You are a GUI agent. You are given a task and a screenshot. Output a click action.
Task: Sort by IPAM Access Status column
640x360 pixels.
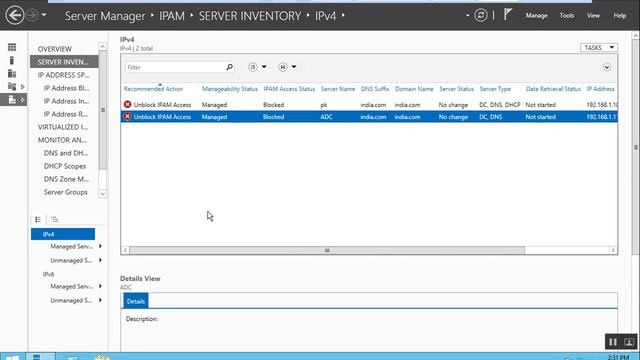(x=289, y=89)
